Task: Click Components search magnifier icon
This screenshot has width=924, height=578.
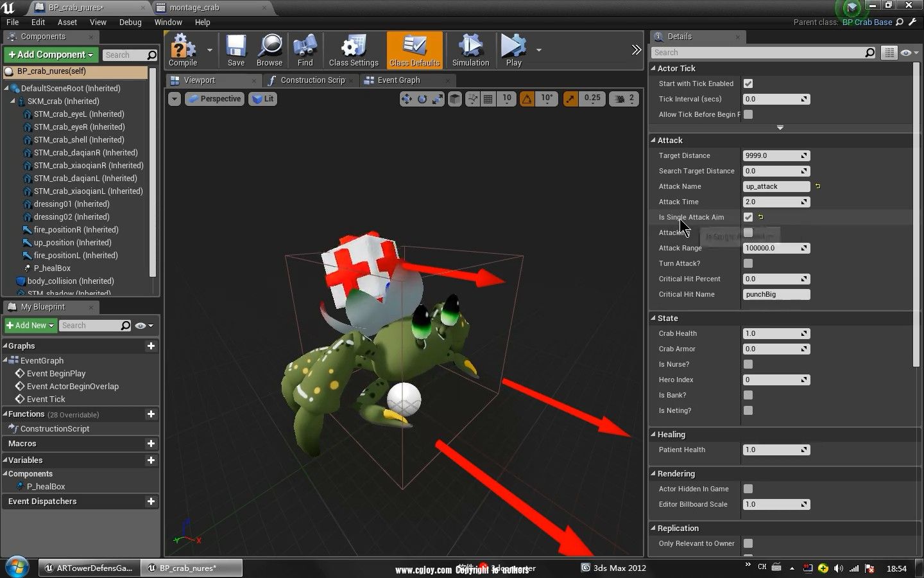Action: click(x=152, y=55)
